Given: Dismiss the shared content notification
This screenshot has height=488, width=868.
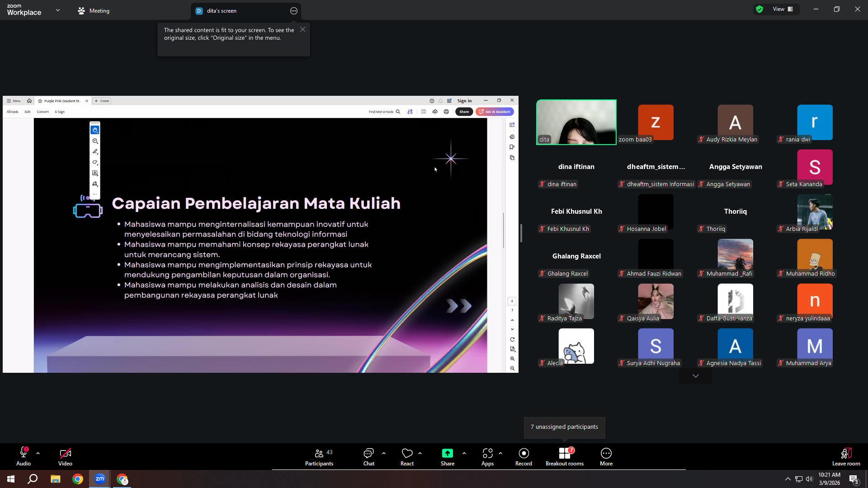Looking at the screenshot, I should point(303,29).
